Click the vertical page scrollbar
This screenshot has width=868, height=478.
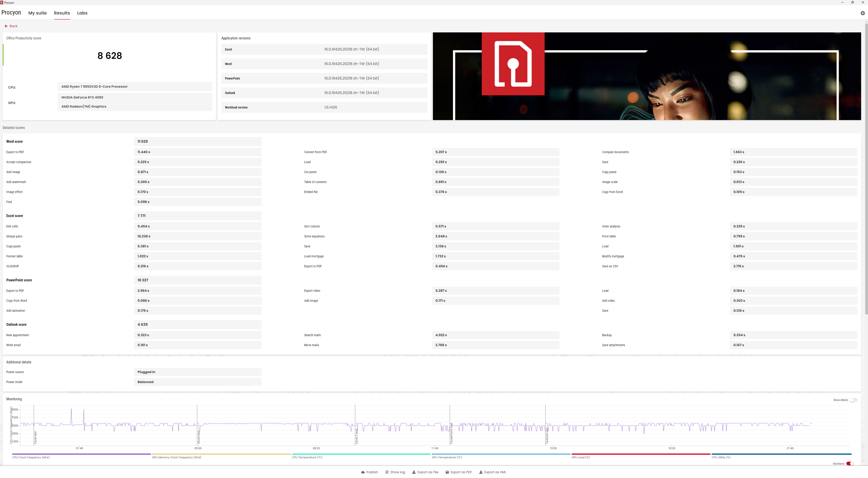(866, 169)
